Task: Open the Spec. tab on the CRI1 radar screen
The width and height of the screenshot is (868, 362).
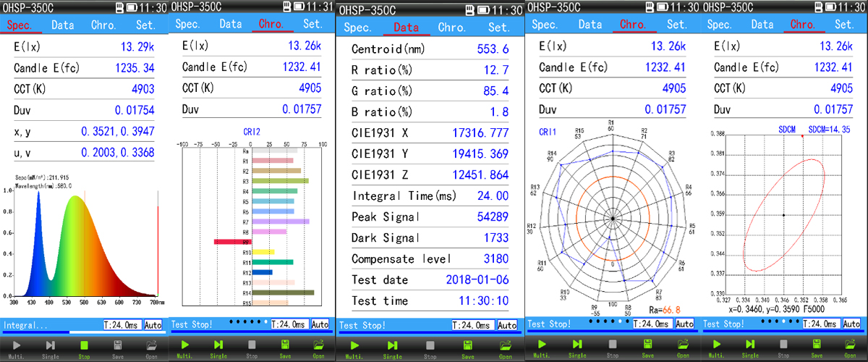Action: [x=547, y=25]
